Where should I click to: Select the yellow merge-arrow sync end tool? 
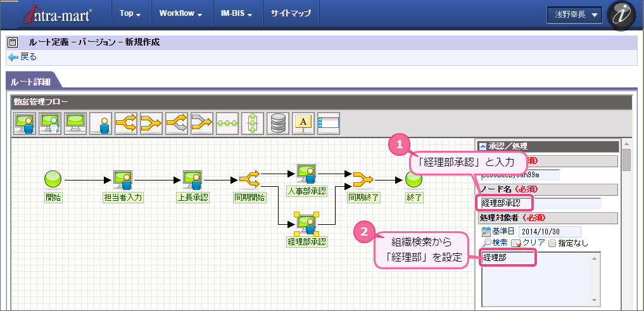point(151,124)
